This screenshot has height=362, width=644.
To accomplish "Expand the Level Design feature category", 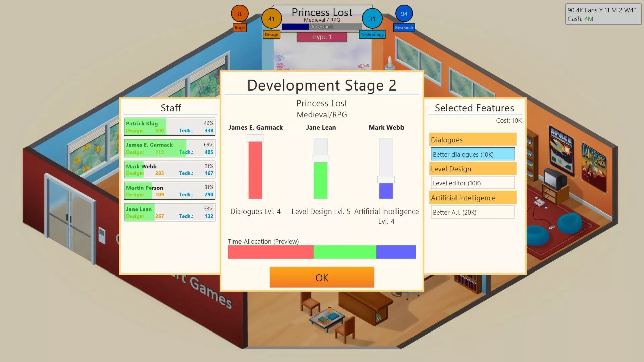I will coord(472,168).
